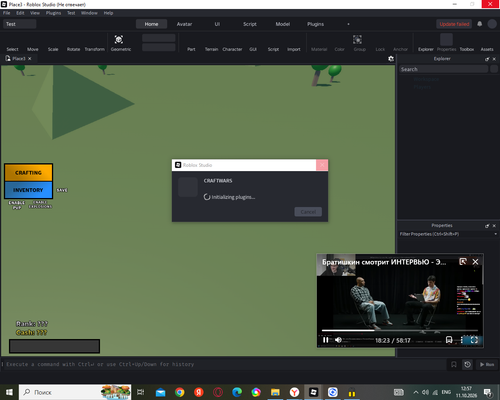Click the CRAFTING game button
This screenshot has width=500, height=400.
[28, 173]
